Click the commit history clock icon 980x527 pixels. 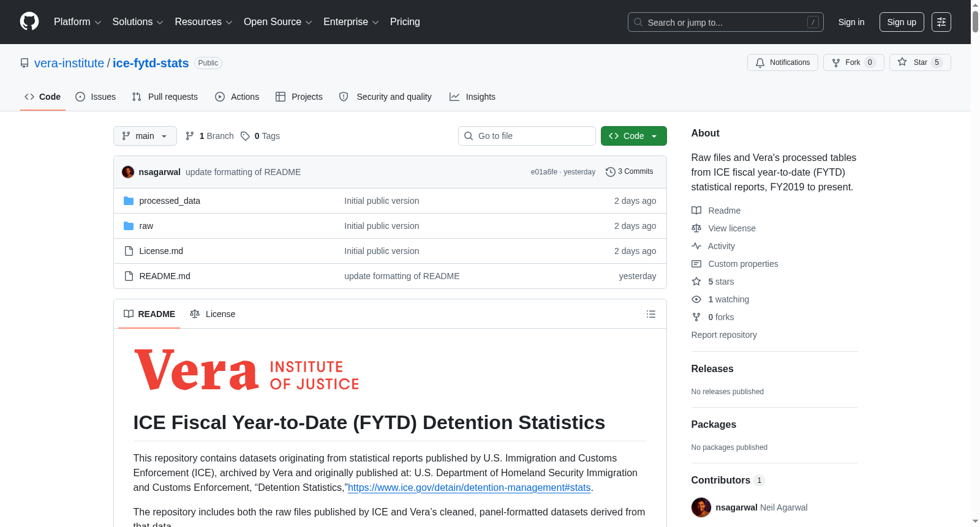pos(610,172)
